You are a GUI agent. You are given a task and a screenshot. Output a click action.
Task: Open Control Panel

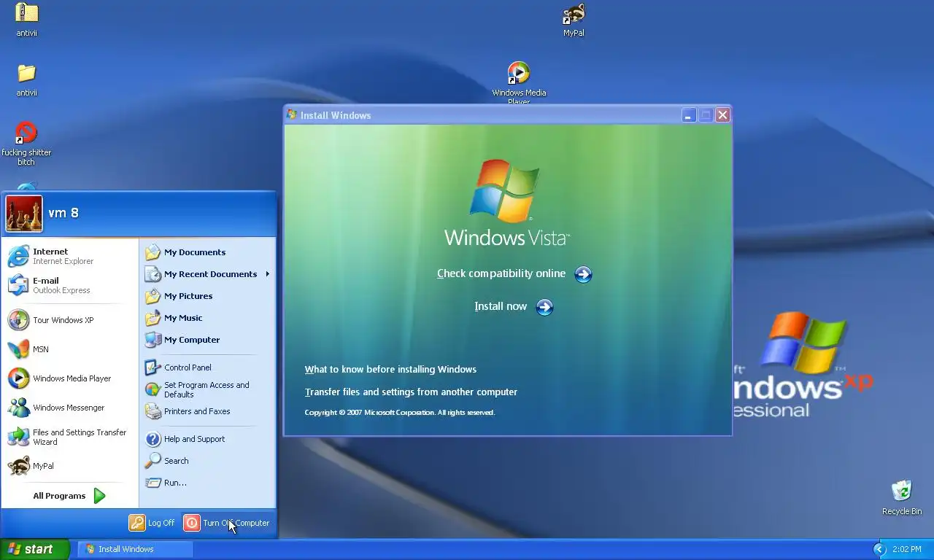click(x=207, y=367)
